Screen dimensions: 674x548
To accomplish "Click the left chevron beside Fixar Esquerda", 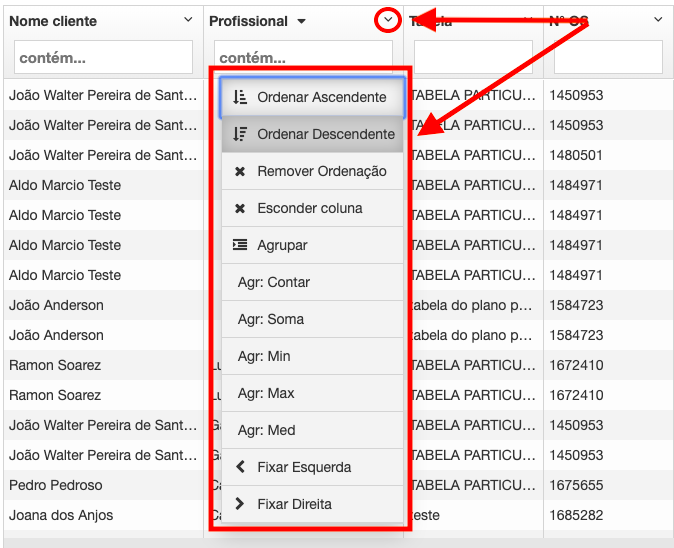I will click(239, 467).
